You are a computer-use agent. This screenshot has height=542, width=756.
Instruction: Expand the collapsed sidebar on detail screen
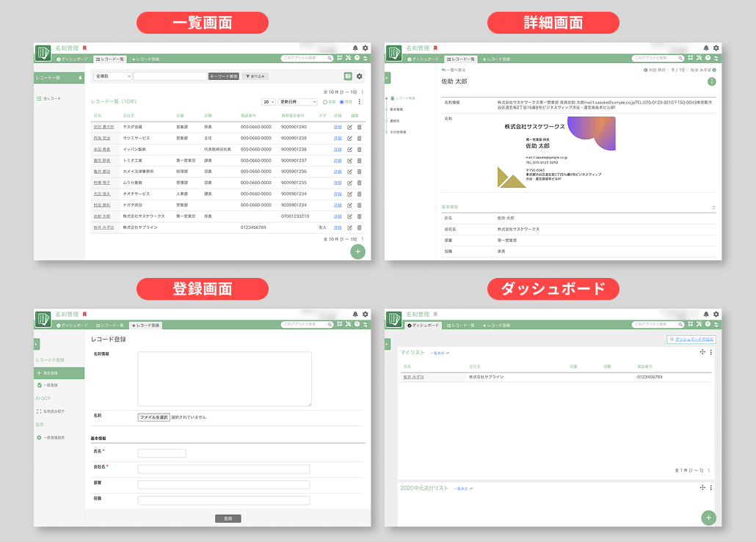(x=387, y=78)
